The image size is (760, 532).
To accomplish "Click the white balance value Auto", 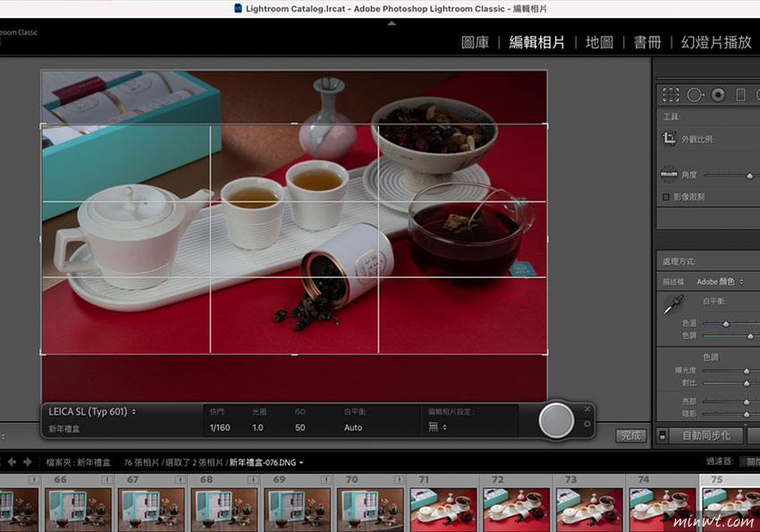I will pos(353,427).
